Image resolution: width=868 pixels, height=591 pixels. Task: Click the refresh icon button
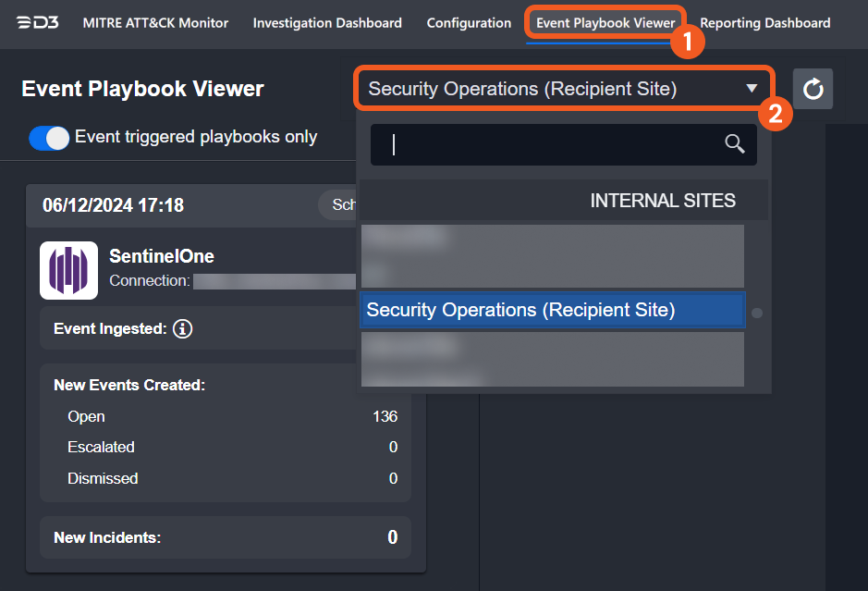pyautogui.click(x=813, y=89)
